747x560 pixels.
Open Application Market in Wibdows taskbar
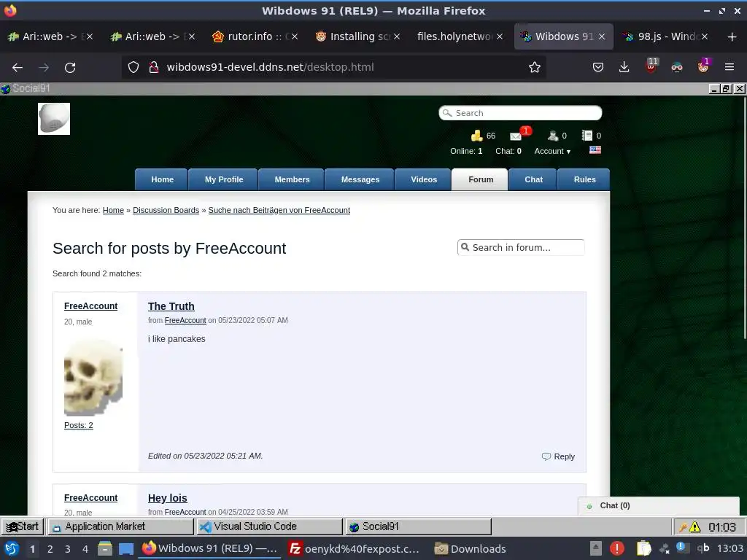pos(121,526)
